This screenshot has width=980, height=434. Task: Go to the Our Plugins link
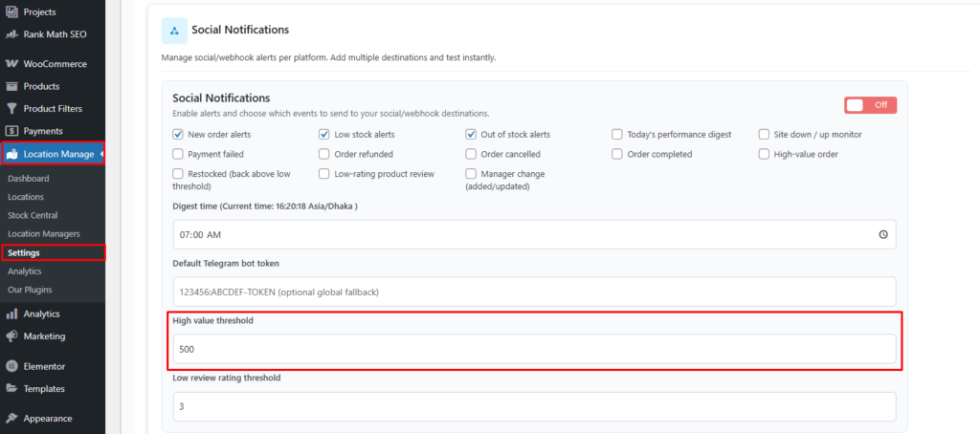point(30,289)
